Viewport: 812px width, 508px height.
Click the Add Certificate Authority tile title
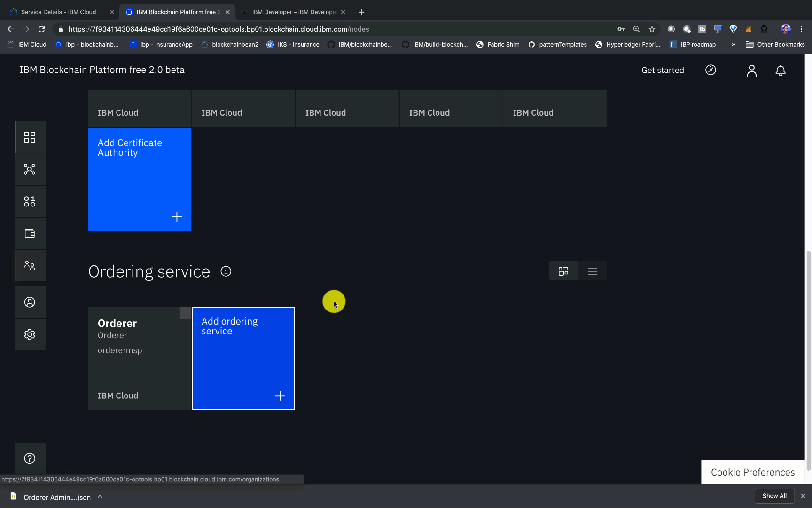tap(130, 148)
